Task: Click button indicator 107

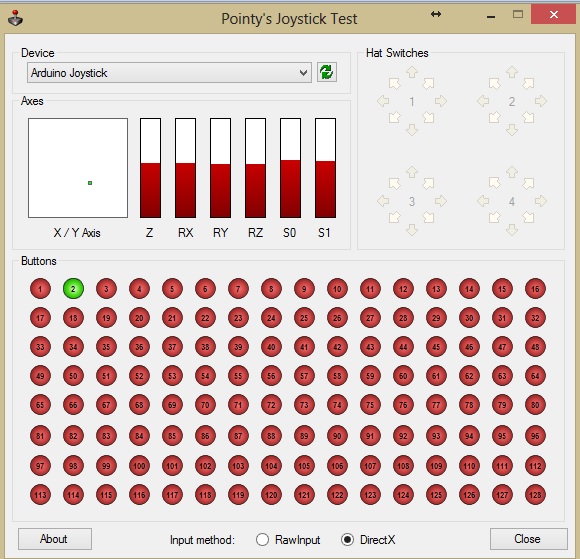Action: [x=370, y=465]
